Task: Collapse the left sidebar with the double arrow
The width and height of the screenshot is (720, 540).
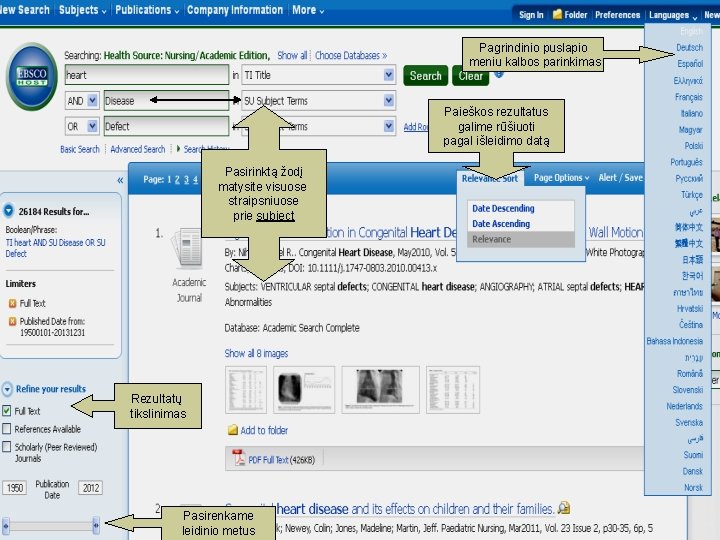Action: click(x=120, y=180)
